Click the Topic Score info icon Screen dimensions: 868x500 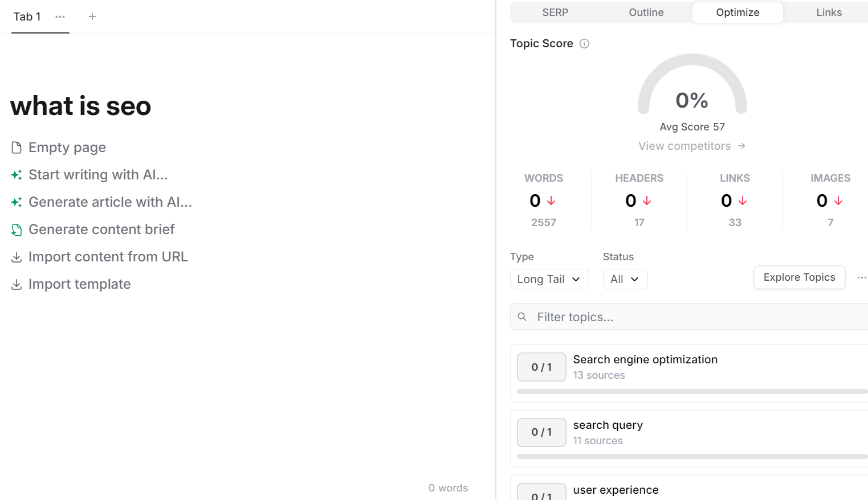584,44
